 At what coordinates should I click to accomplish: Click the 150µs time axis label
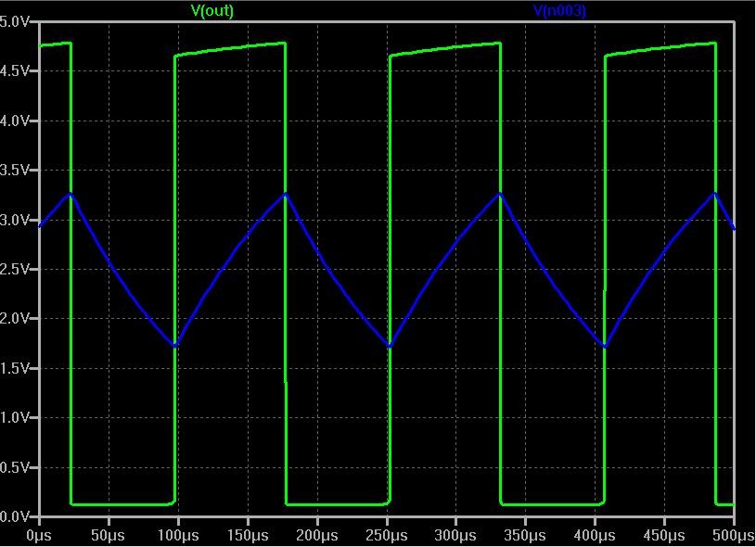pyautogui.click(x=248, y=536)
